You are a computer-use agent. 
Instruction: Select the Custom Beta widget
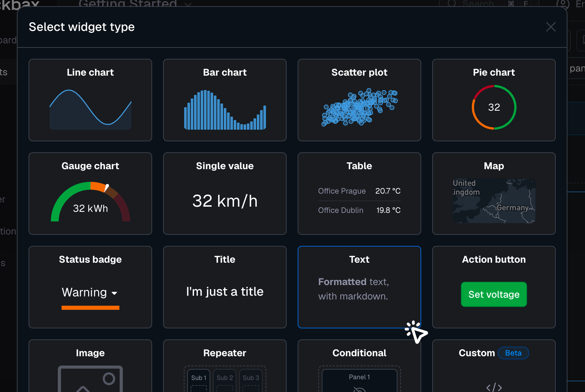point(494,366)
